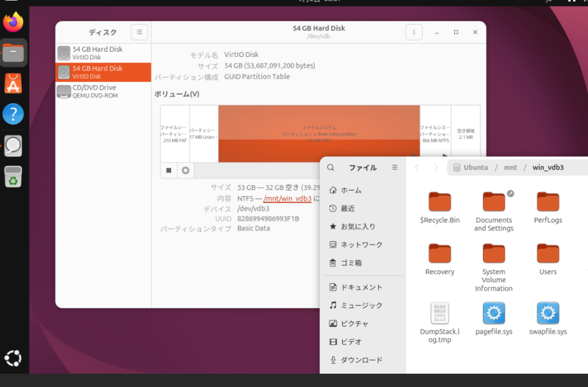The height and width of the screenshot is (387, 588).
Task: Open Files sidebar hamburger menu
Action: pyautogui.click(x=395, y=167)
